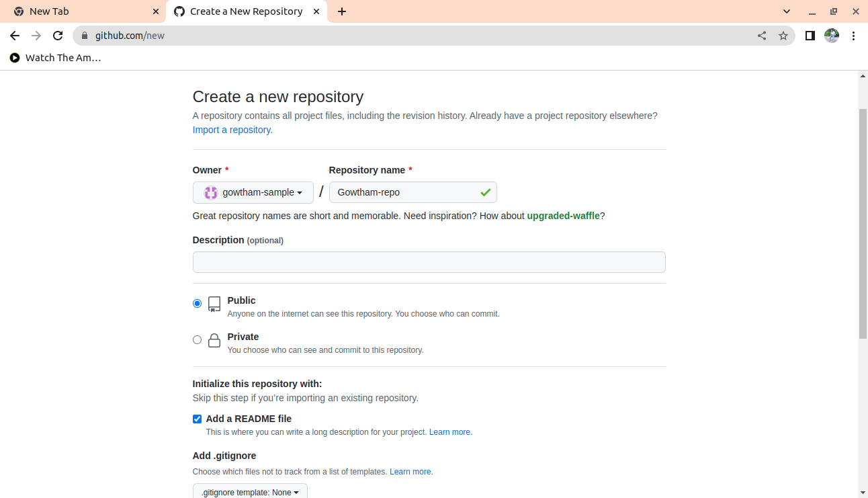Viewport: 868px width, 498px height.
Task: Uncheck Add a README file
Action: 197,419
